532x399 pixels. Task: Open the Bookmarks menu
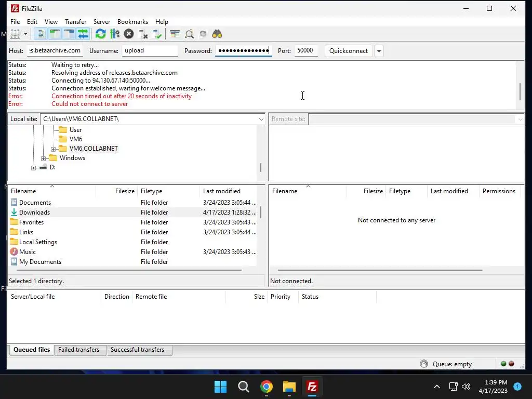[x=132, y=22]
